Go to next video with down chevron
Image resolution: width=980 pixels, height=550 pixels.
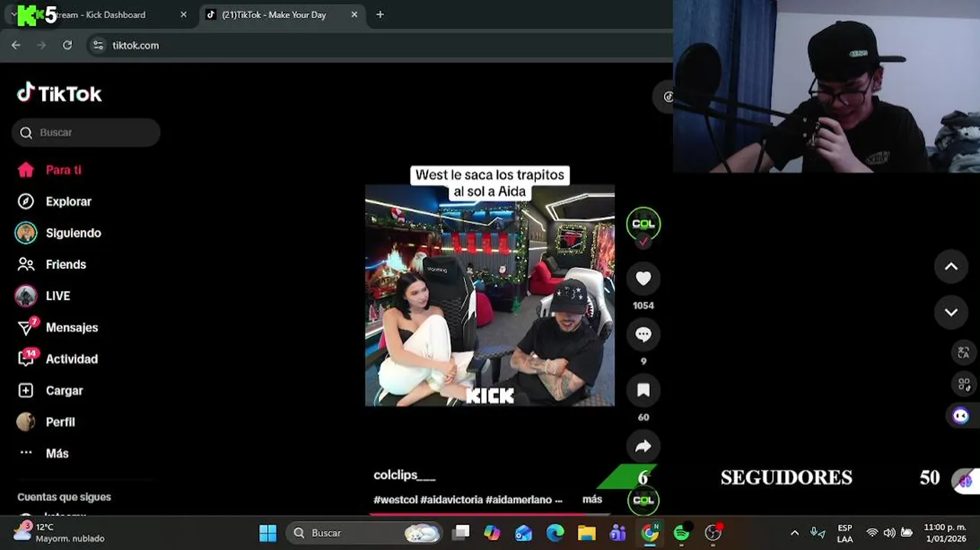point(951,312)
